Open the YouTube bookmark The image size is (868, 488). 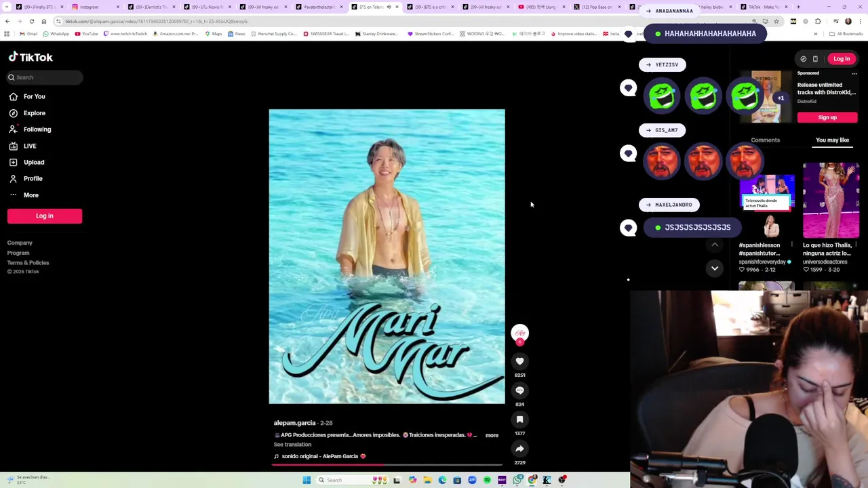click(x=86, y=34)
